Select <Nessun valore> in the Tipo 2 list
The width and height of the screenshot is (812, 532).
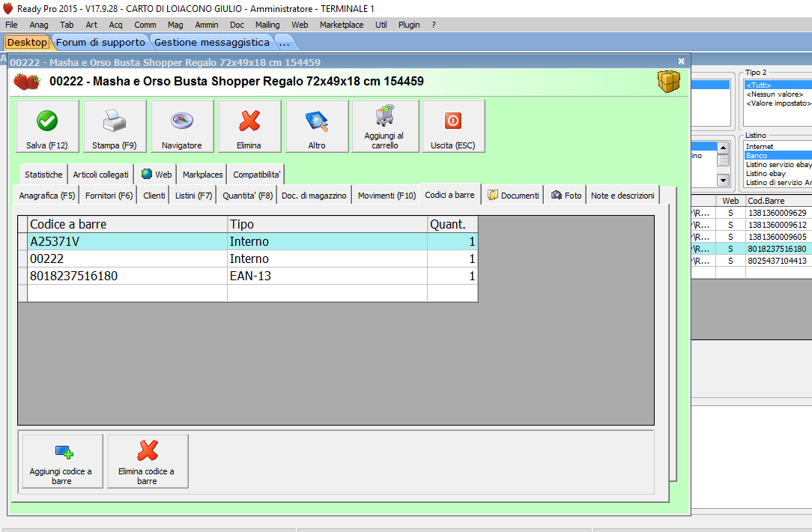[778, 94]
